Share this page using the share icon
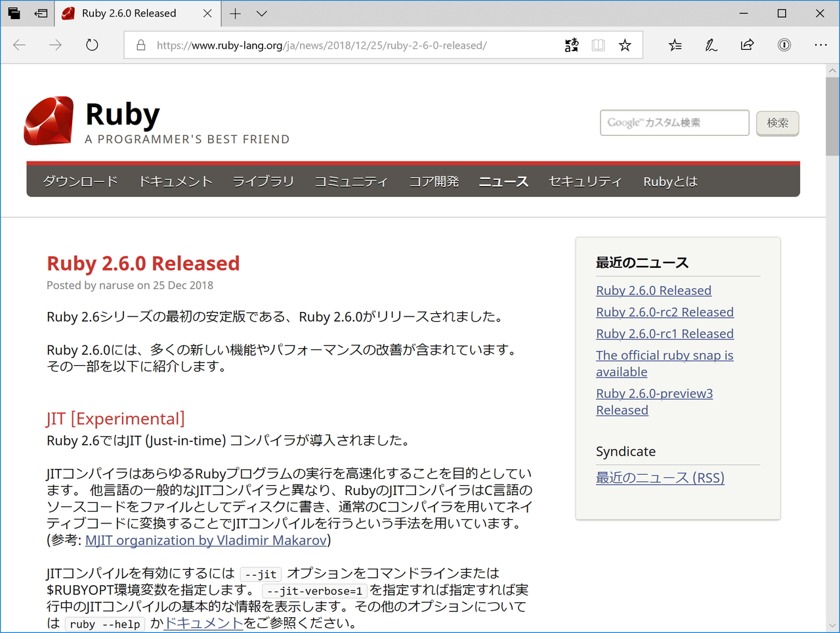 (x=747, y=45)
